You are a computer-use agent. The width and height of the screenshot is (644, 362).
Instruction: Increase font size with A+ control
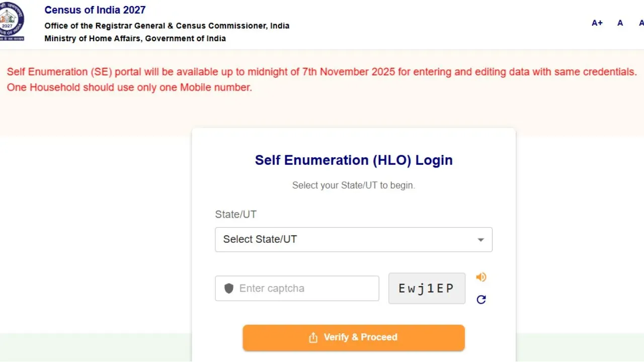tap(597, 23)
